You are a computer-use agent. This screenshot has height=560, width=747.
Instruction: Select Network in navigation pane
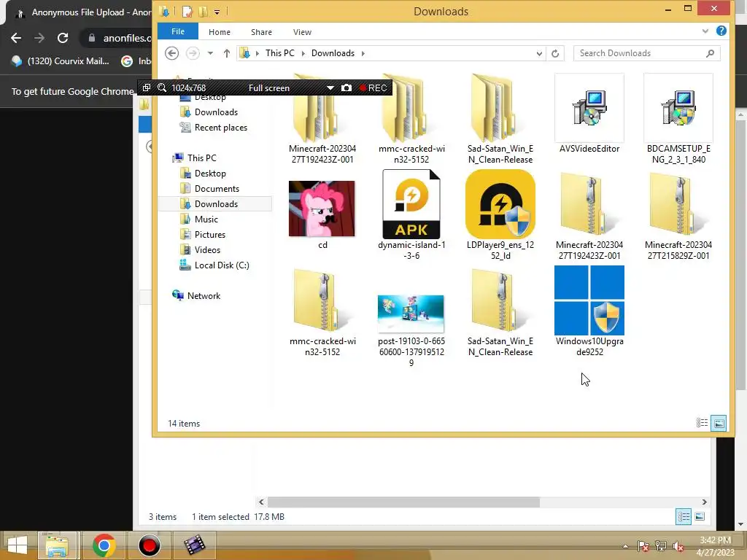pos(204,296)
